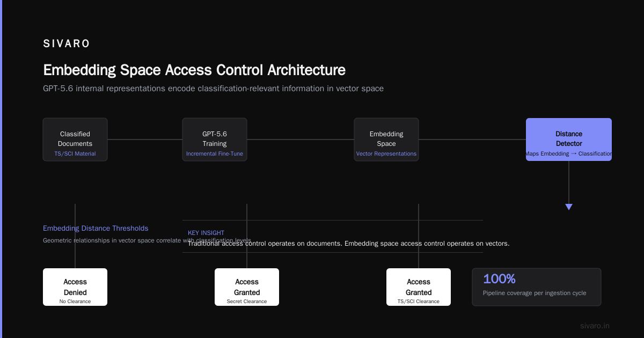The width and height of the screenshot is (644, 338).
Task: Select the Classified Documents box
Action: tap(75, 139)
